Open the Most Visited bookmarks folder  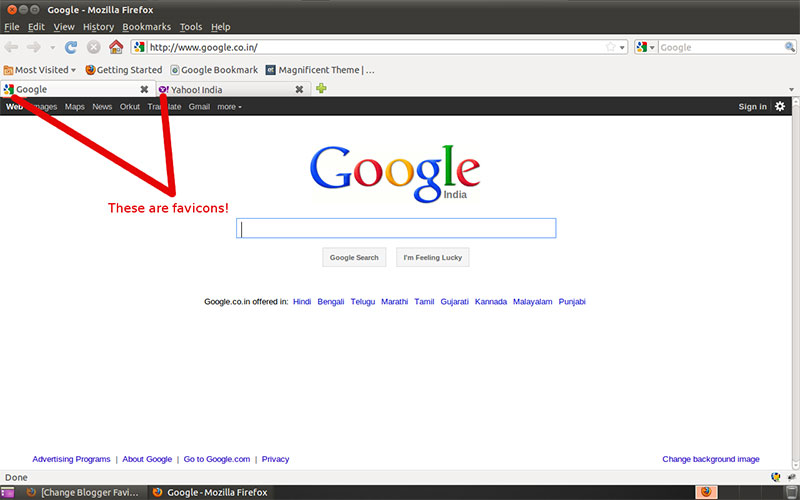40,70
